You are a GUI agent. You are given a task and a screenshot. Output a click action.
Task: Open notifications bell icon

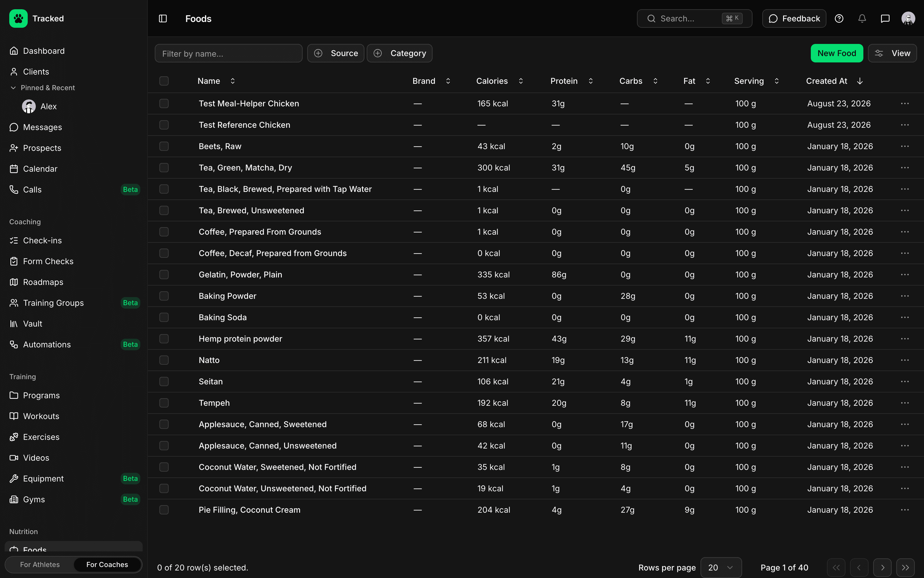click(862, 18)
